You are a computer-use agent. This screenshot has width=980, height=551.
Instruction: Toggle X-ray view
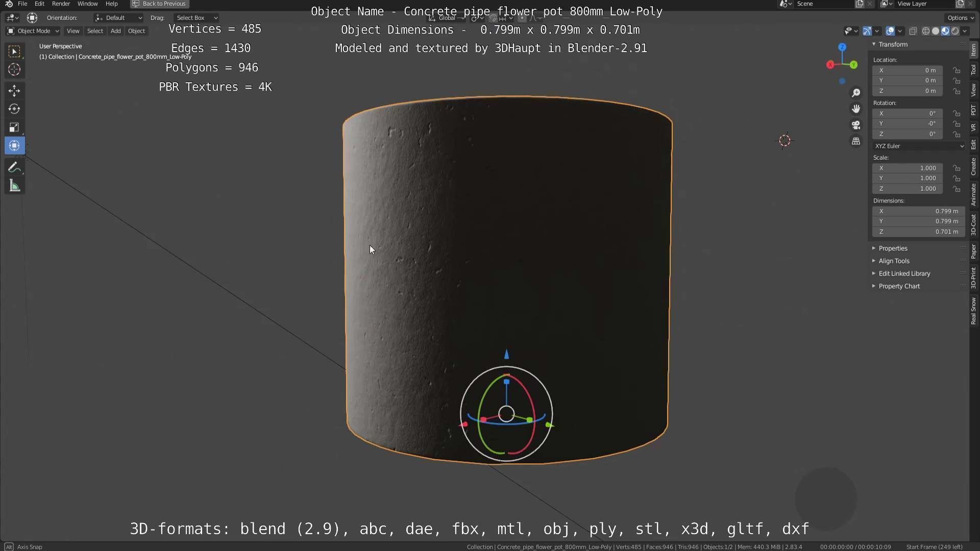913,31
